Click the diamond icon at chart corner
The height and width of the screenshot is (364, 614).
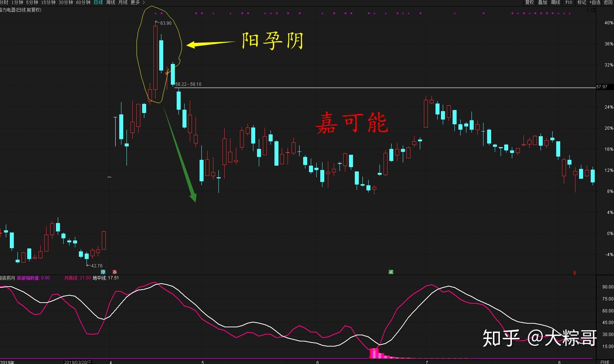coord(588,10)
